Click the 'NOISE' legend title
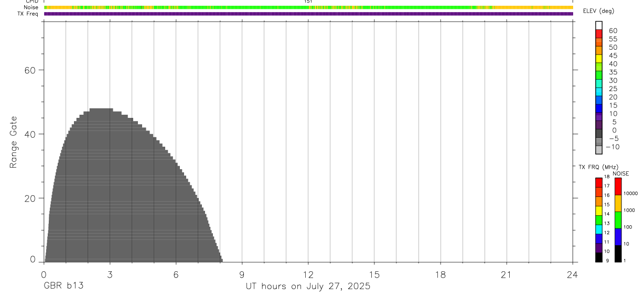 621,174
